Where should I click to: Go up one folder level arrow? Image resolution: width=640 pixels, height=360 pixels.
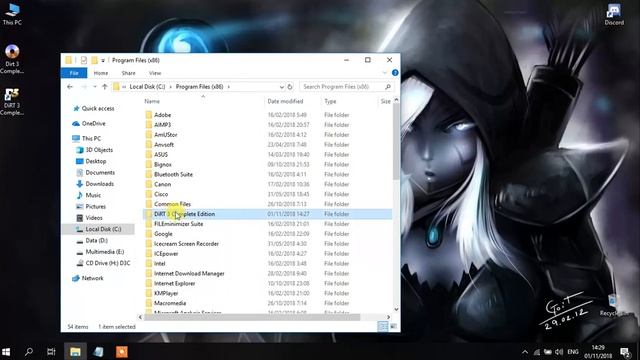click(104, 87)
